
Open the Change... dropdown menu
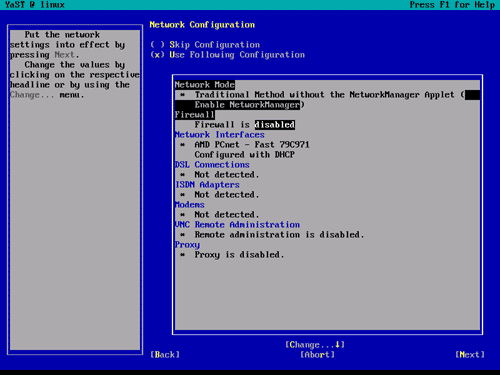315,345
